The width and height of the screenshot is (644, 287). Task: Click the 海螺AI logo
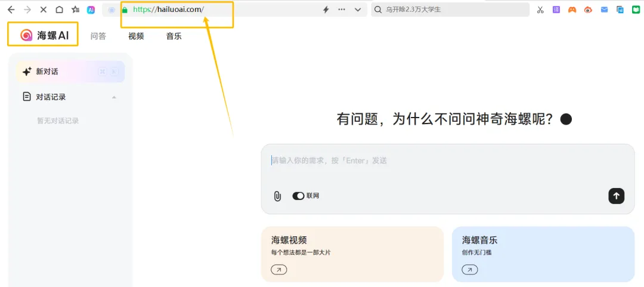44,35
